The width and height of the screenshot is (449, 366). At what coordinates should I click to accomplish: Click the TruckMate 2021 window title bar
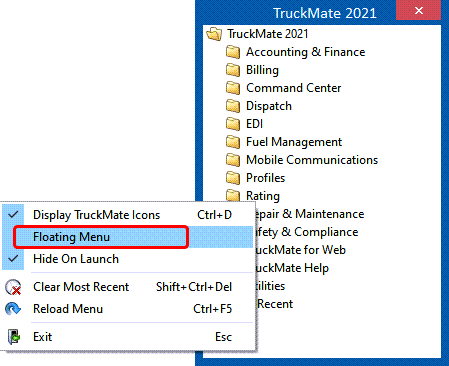point(296,13)
